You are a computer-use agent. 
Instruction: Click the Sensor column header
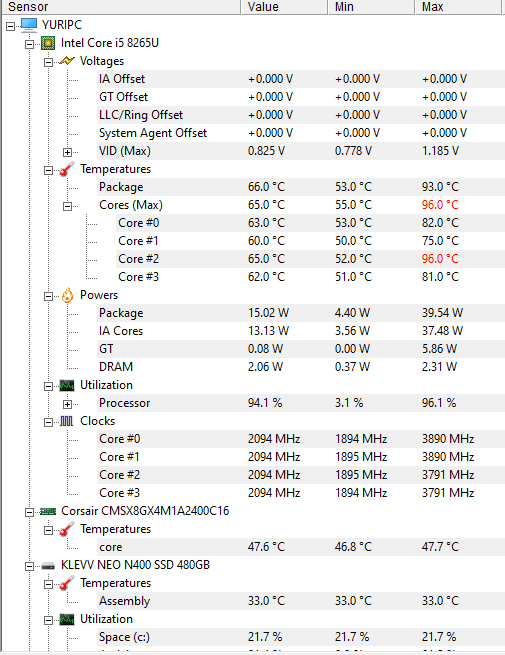click(x=121, y=7)
